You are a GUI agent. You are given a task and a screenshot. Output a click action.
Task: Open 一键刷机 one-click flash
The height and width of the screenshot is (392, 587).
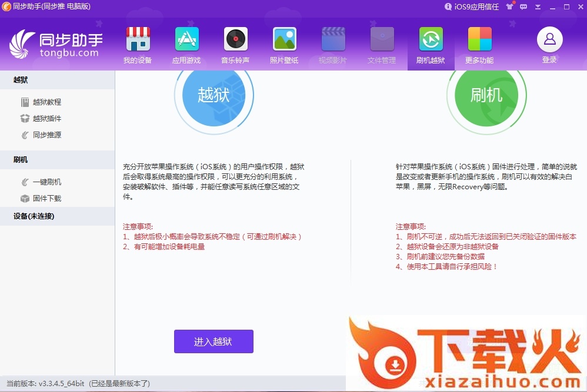pos(41,182)
